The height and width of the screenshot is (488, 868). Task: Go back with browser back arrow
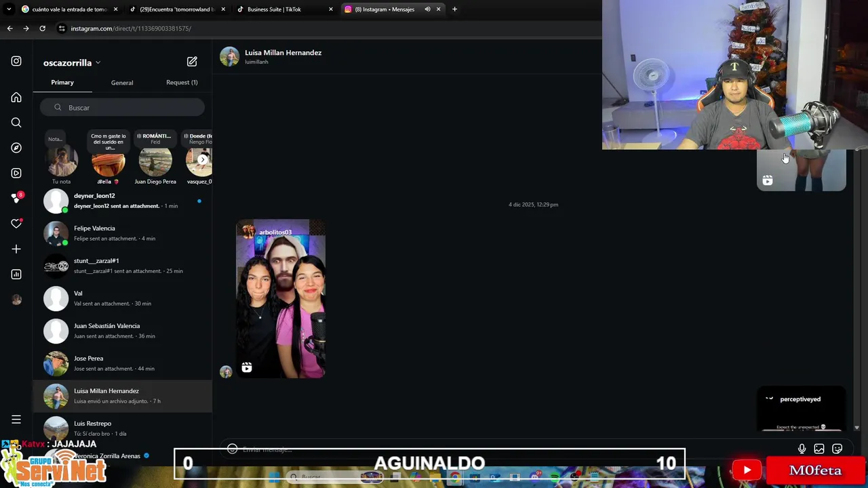(9, 28)
